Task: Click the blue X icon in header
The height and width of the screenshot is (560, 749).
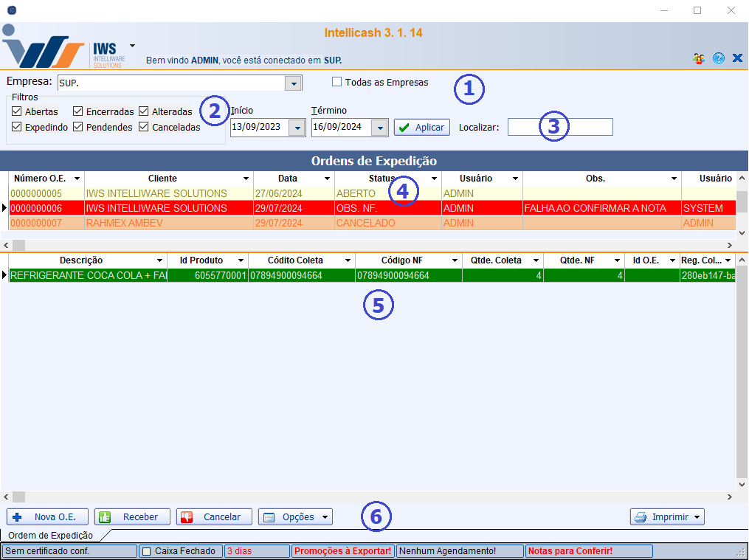Action: click(x=736, y=58)
